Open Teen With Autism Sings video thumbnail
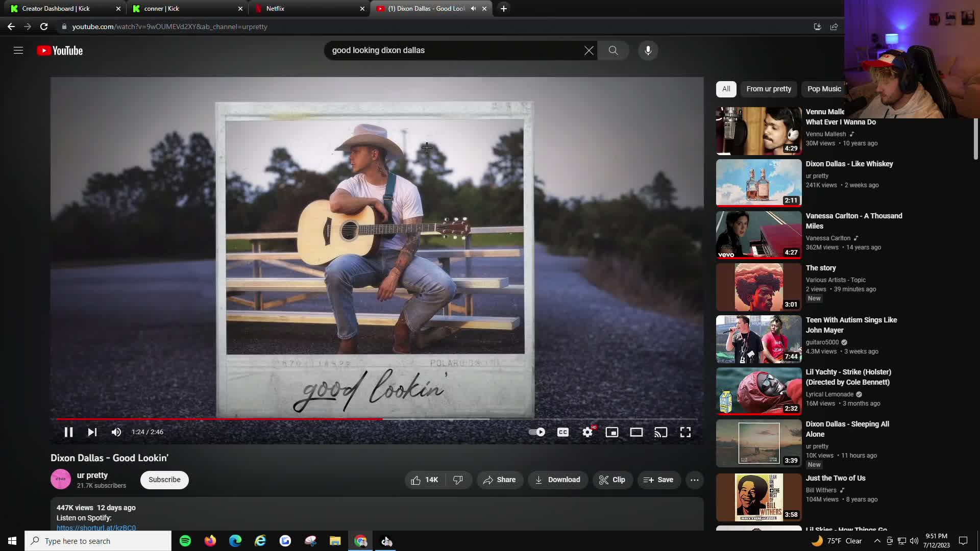 (x=759, y=339)
